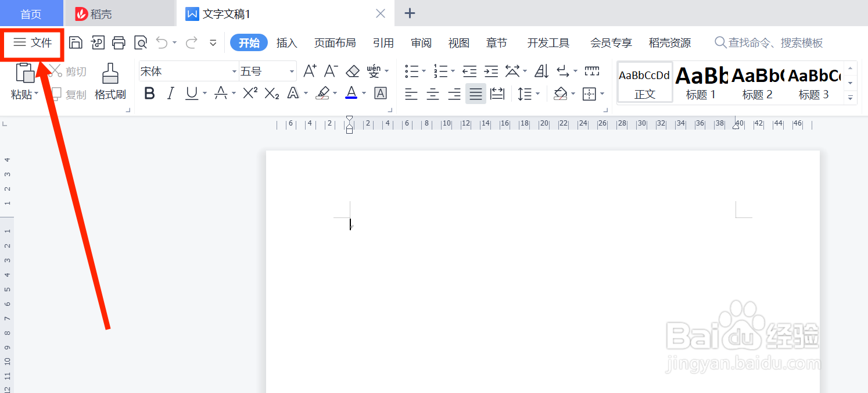Open the 文件 menu
The height and width of the screenshot is (393, 868).
click(x=32, y=42)
